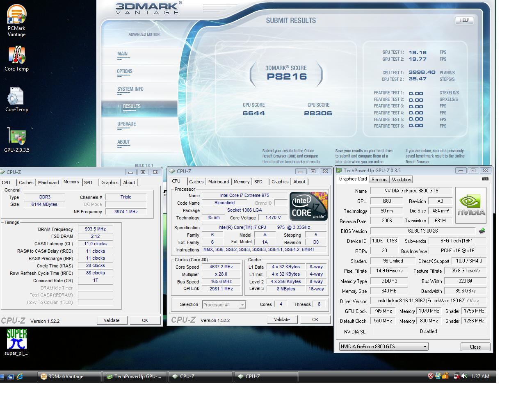Click OK in CPU-Z Memory window

point(145,320)
